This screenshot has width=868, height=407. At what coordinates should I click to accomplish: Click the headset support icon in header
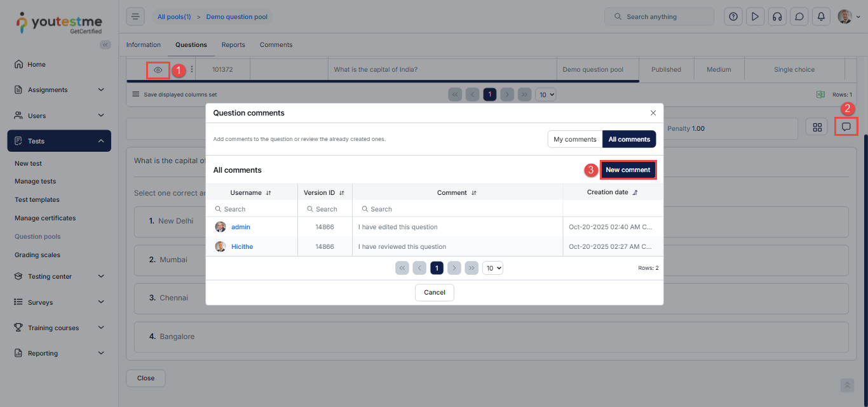pos(777,17)
